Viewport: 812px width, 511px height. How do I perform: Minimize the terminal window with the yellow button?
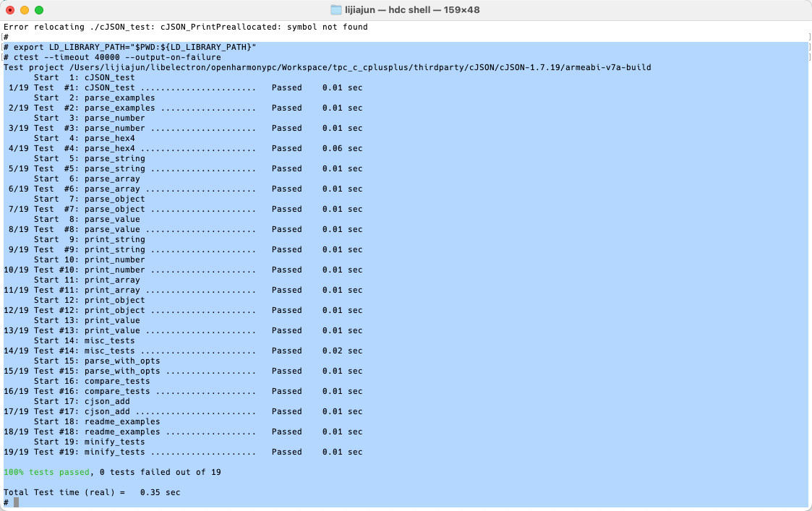pos(25,10)
